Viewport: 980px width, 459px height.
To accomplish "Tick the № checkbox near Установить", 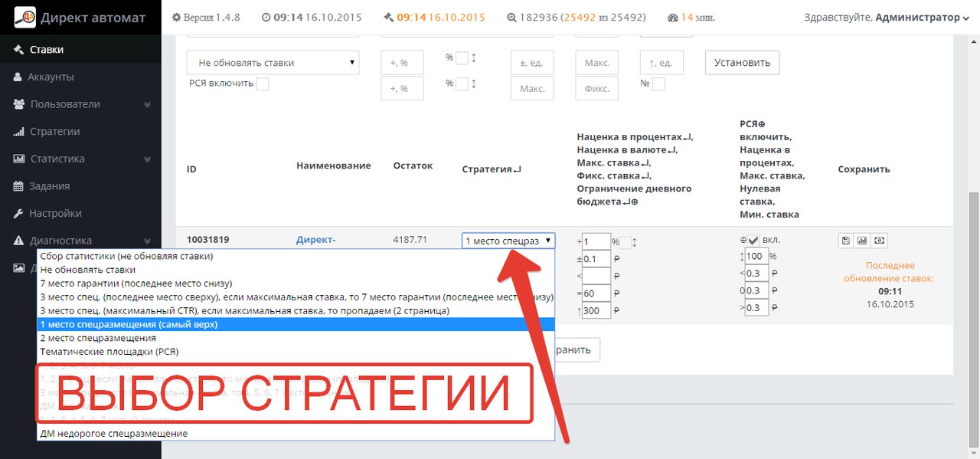I will (658, 84).
